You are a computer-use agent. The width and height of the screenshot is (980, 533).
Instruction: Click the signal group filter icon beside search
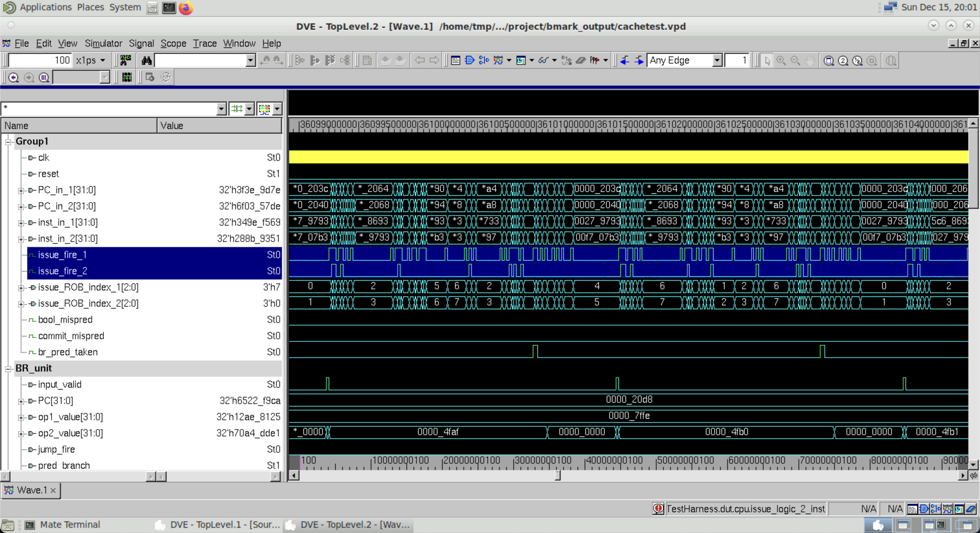click(x=237, y=109)
